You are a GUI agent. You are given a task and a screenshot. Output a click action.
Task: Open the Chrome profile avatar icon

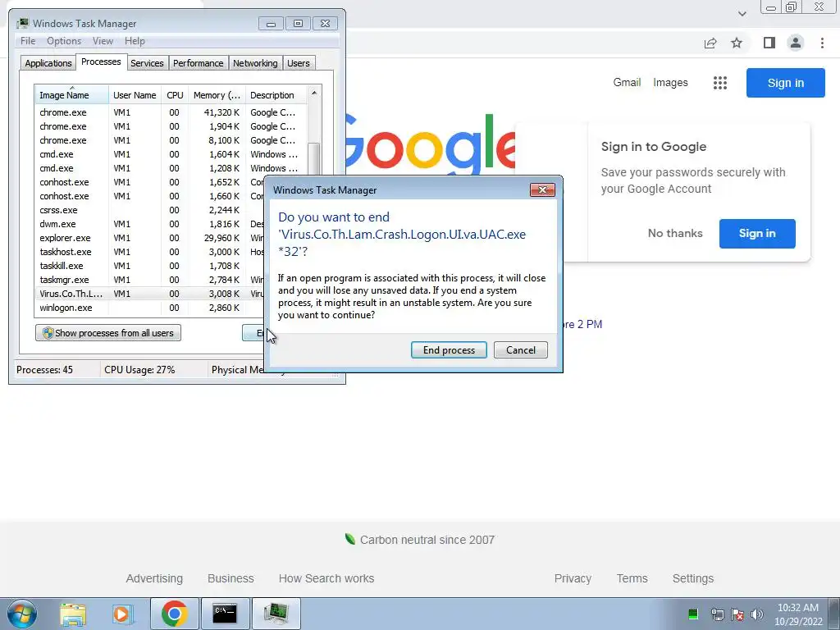click(796, 43)
